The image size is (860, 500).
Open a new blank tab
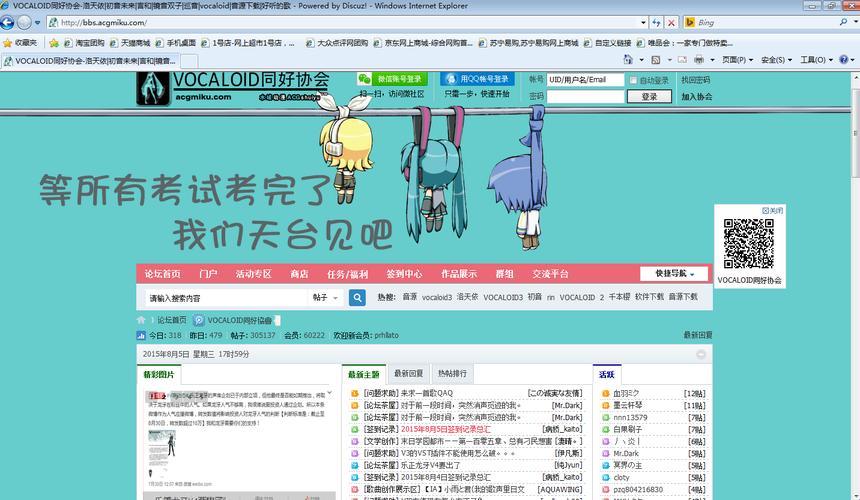tap(189, 61)
